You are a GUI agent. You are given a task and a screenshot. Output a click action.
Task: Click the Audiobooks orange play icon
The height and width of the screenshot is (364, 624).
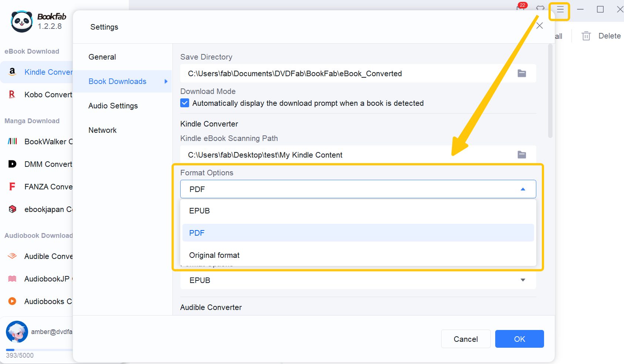point(12,301)
